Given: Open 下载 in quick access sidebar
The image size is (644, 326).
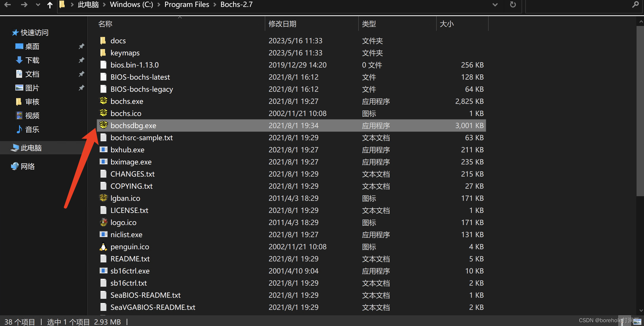Looking at the screenshot, I should point(32,60).
